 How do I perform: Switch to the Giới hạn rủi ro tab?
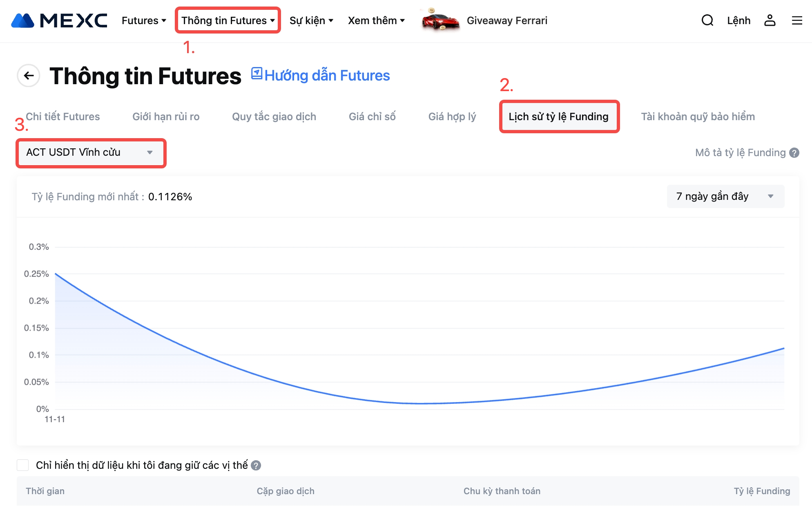pos(166,117)
